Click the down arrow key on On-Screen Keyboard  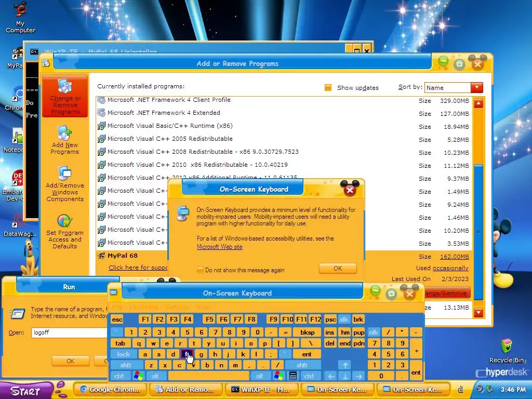(x=345, y=376)
